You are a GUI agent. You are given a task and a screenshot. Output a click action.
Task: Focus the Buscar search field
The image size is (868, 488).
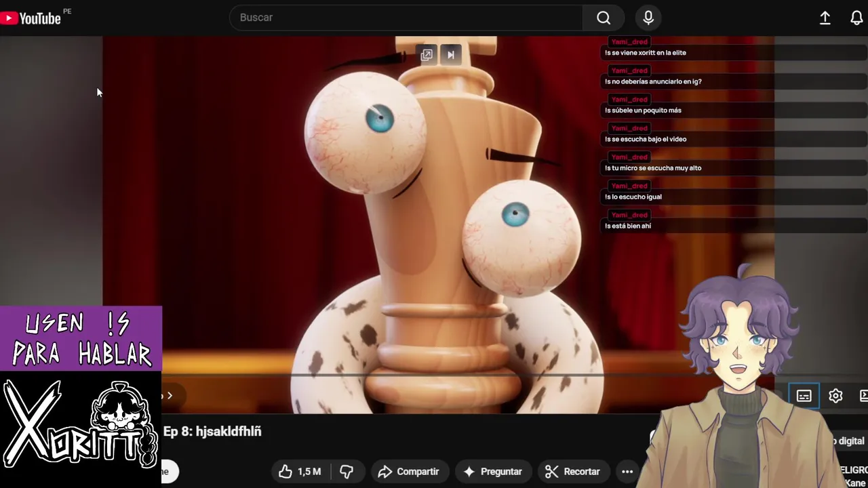[x=406, y=18]
